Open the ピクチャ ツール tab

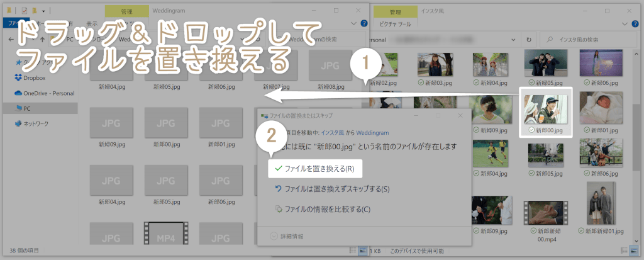[395, 24]
